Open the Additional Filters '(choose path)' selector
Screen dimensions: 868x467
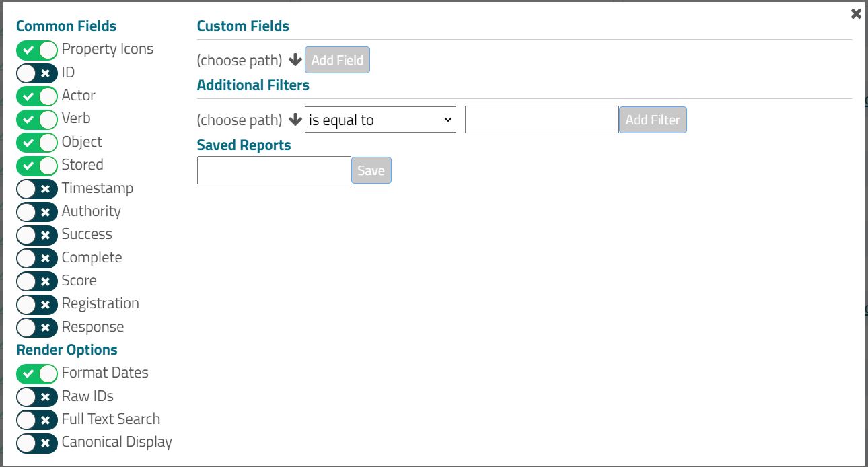[x=239, y=120]
